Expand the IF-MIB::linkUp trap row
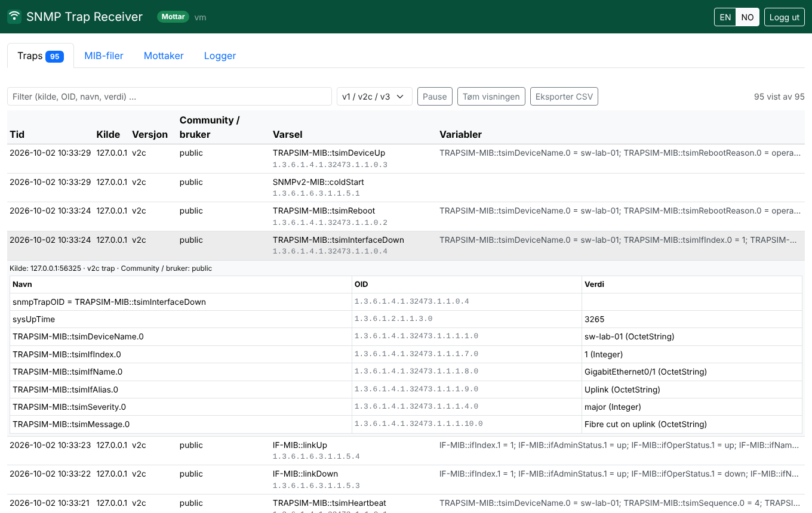 pos(406,451)
